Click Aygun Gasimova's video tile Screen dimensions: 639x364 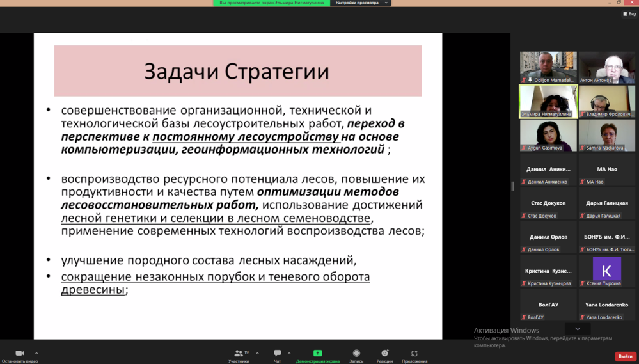point(548,135)
